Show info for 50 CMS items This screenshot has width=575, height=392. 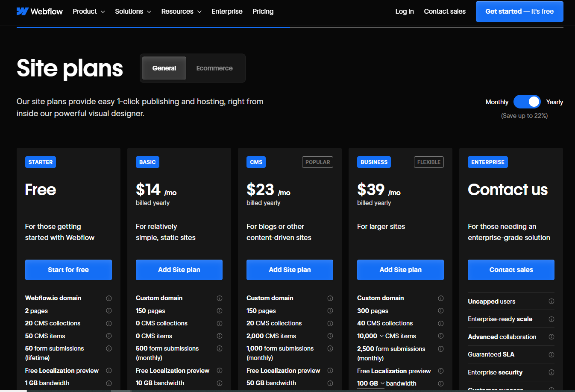pos(109,336)
